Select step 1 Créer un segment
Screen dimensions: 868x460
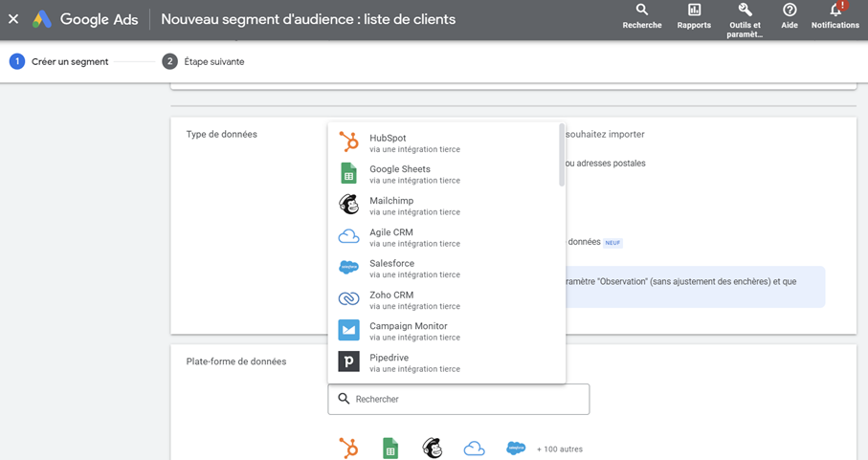click(x=59, y=61)
